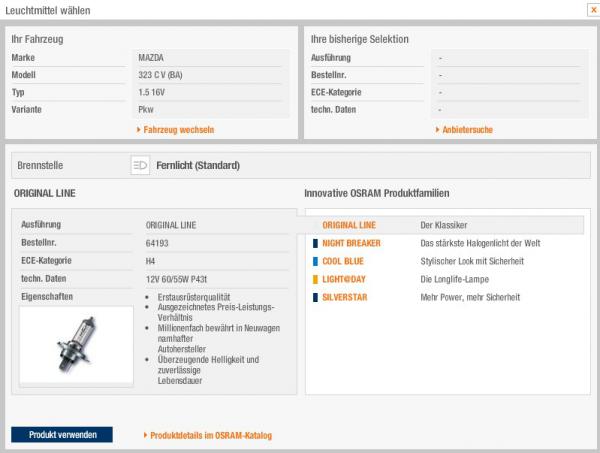Click Fahrzeug wechseln link

[179, 130]
